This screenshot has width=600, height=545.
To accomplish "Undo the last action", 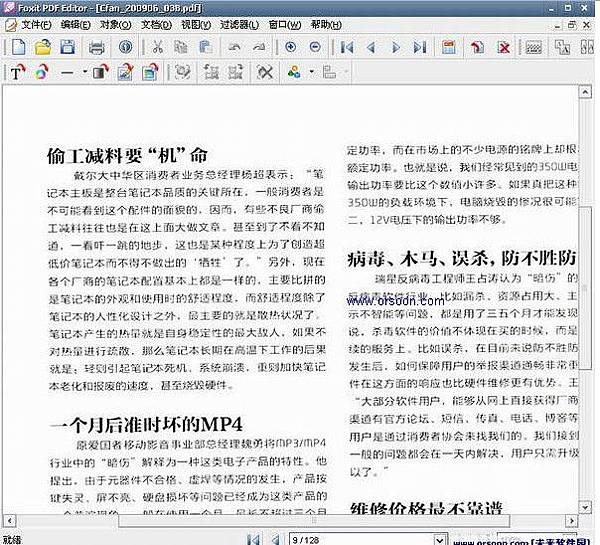I will click(234, 47).
